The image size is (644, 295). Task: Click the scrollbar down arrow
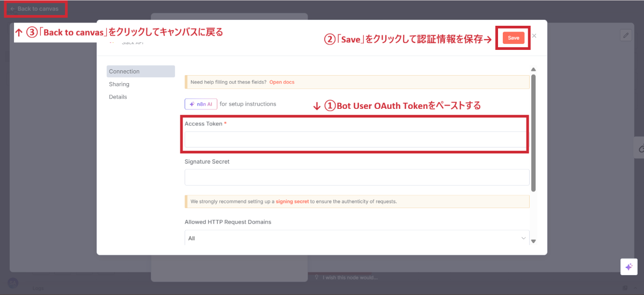point(533,241)
